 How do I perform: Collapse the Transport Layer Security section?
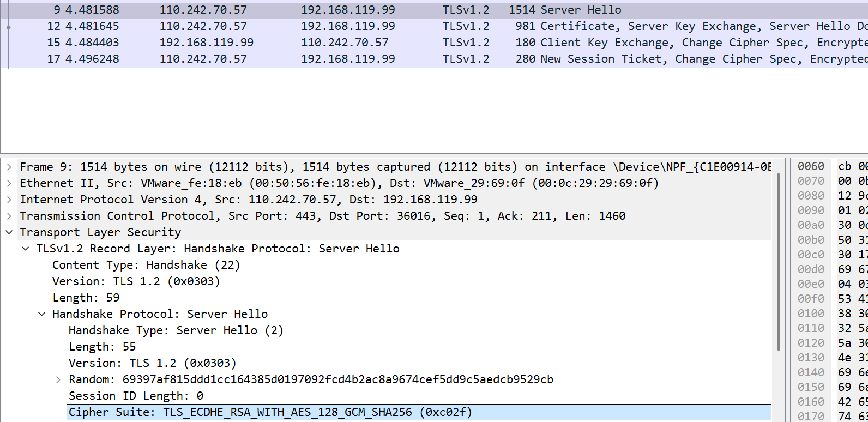point(9,232)
